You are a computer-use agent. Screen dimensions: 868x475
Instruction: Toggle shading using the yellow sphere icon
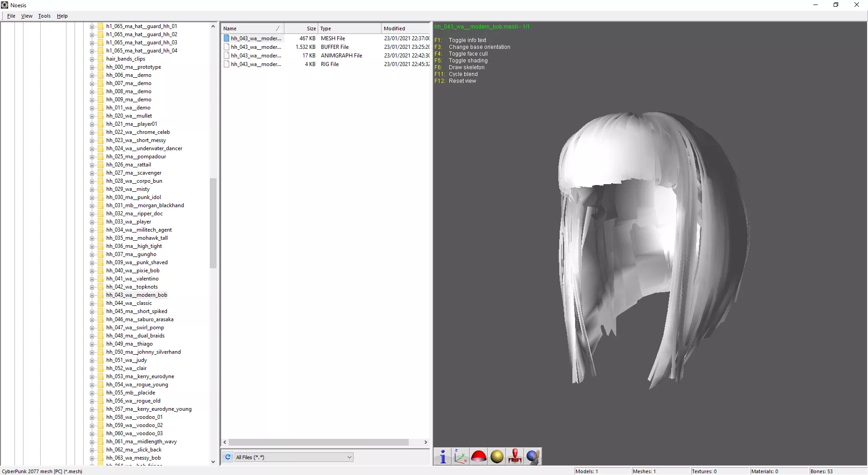(497, 457)
